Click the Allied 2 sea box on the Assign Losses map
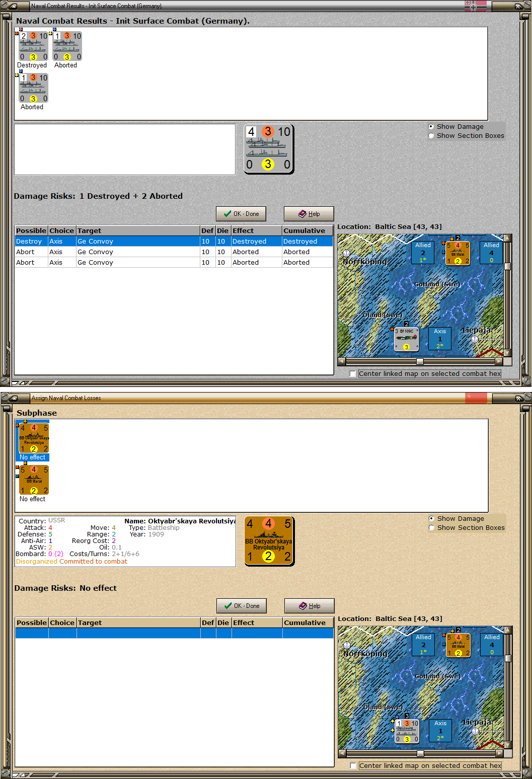The image size is (532, 779). (x=423, y=645)
